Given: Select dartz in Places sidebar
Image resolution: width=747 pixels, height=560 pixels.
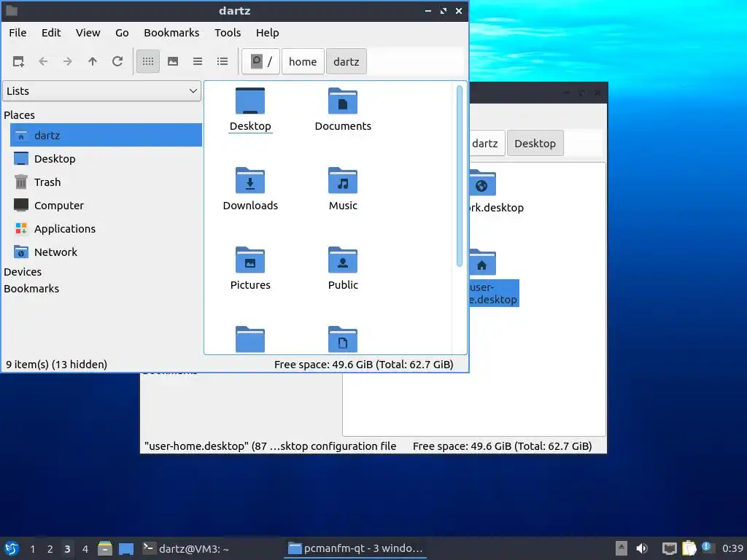Looking at the screenshot, I should coord(106,135).
